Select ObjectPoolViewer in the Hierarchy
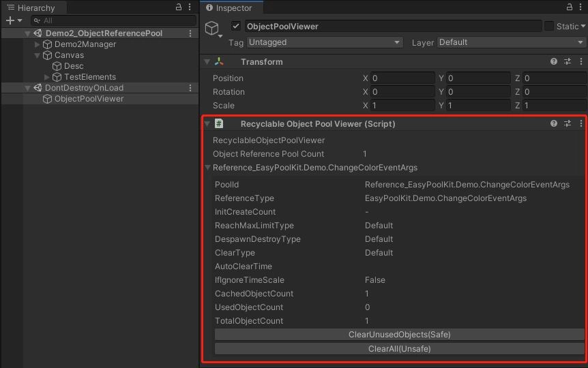Image resolution: width=588 pixels, height=368 pixels. pos(89,99)
